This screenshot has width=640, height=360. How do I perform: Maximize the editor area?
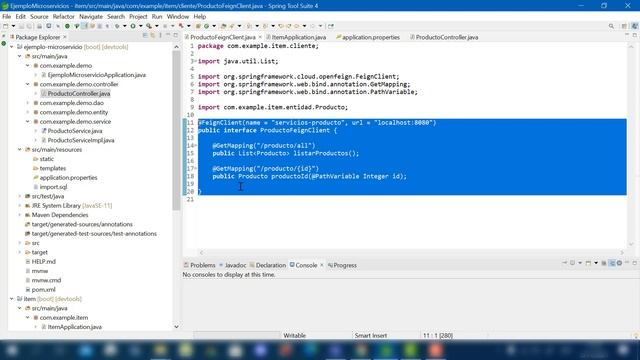coord(635,36)
